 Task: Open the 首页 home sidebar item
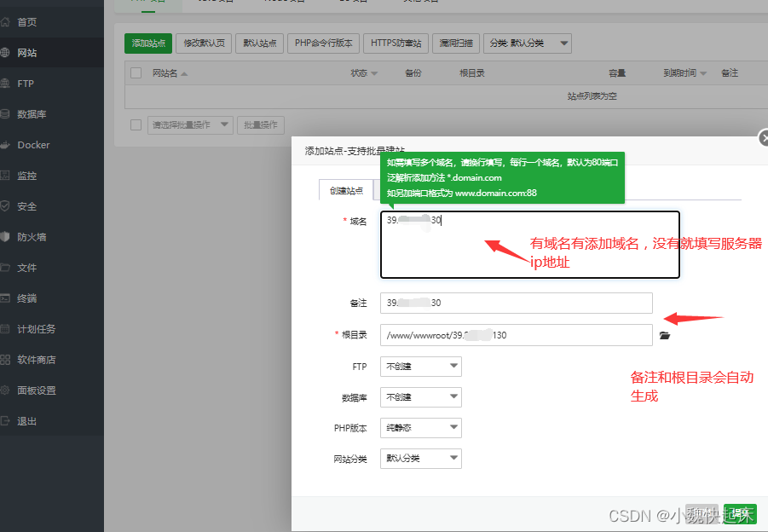coord(52,22)
